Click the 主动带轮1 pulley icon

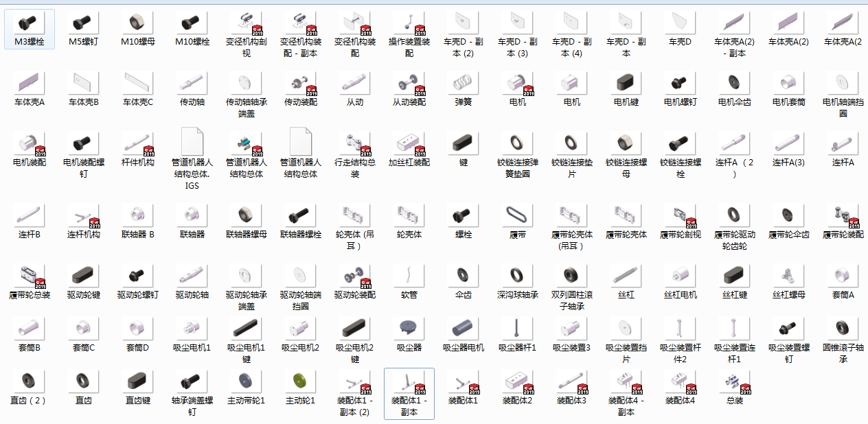coord(247,381)
